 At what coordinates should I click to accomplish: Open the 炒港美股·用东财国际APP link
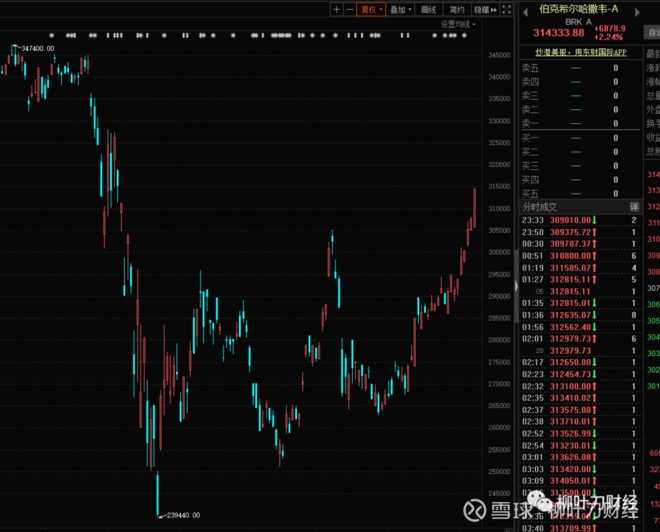coord(580,52)
